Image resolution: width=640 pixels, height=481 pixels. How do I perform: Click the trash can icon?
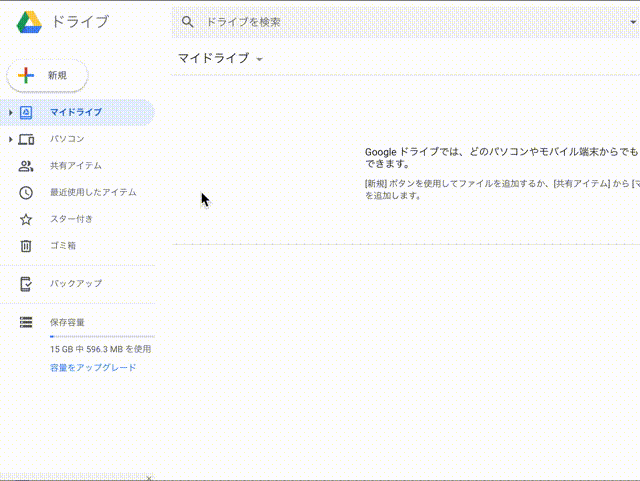point(26,246)
